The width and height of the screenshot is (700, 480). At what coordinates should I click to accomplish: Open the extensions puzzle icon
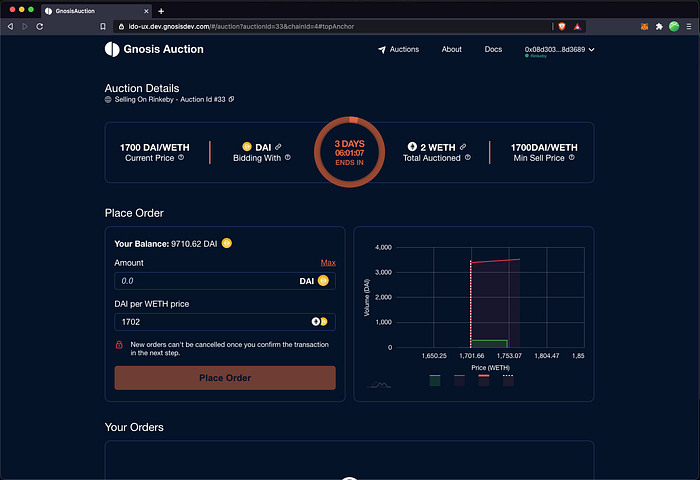(659, 27)
